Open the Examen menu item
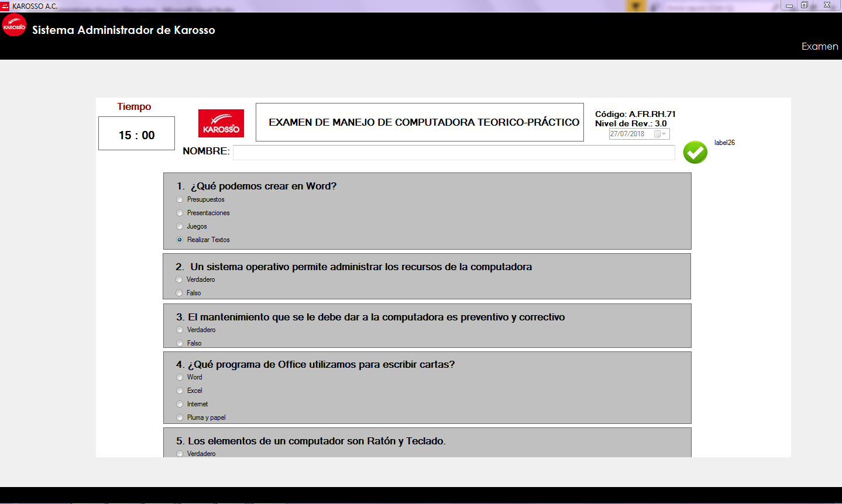Viewport: 842px width, 504px height. tap(820, 47)
